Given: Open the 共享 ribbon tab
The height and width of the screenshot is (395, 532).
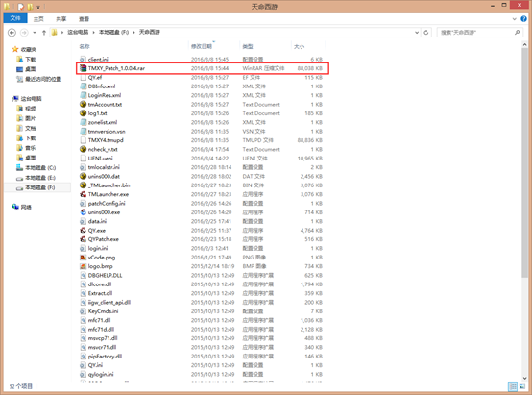Looking at the screenshot, I should click(x=61, y=19).
